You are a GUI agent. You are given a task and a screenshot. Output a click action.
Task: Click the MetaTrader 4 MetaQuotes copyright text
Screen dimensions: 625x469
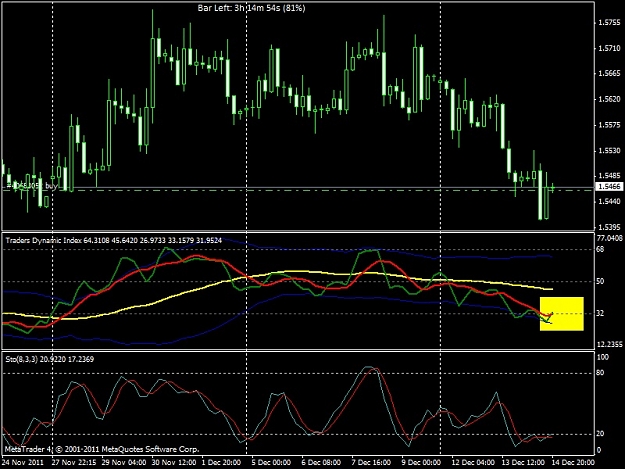(x=102, y=449)
